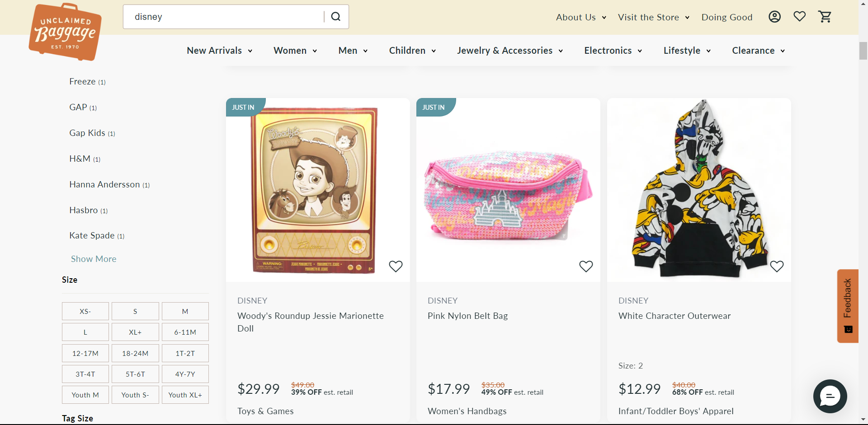Toggle the XL+ size filter
This screenshot has height=425, width=868.
coord(135,332)
